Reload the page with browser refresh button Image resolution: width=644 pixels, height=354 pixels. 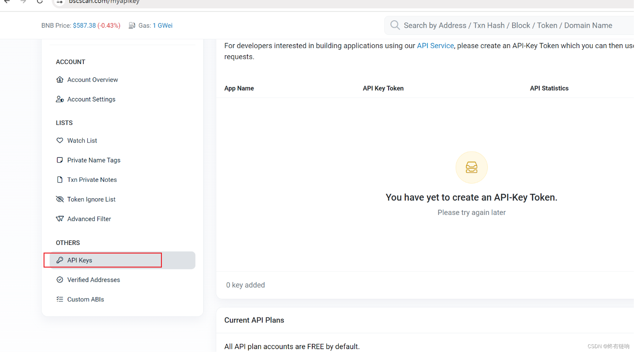point(40,1)
